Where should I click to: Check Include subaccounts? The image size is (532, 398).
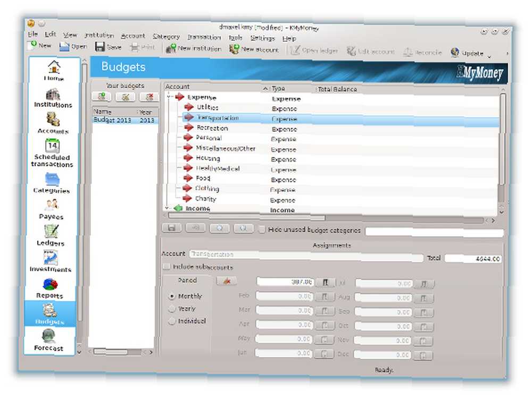click(166, 267)
